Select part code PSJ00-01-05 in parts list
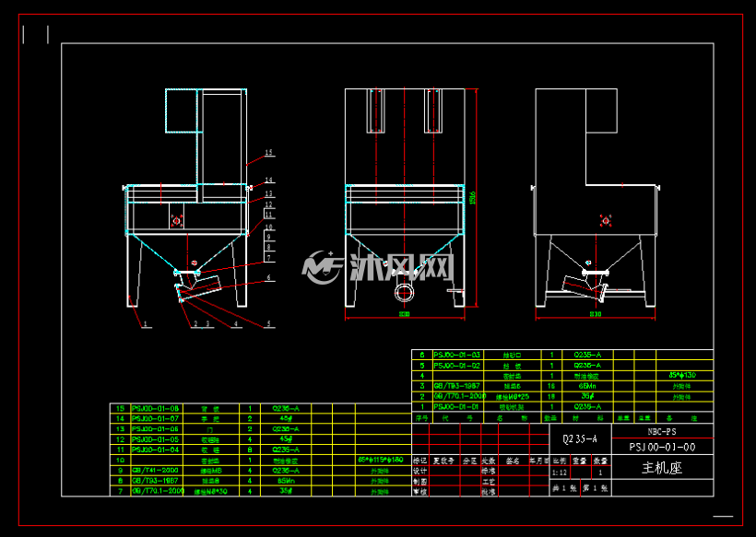The height and width of the screenshot is (537, 756). 155,439
